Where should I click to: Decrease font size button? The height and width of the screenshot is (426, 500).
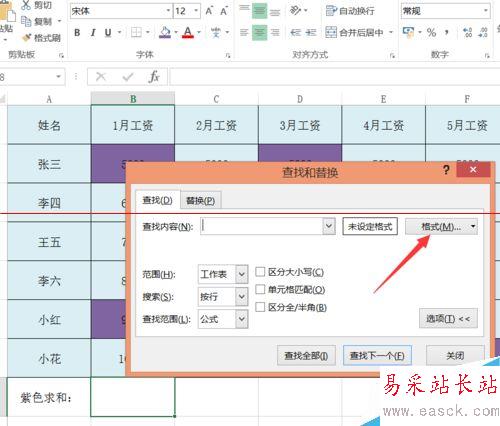(224, 11)
